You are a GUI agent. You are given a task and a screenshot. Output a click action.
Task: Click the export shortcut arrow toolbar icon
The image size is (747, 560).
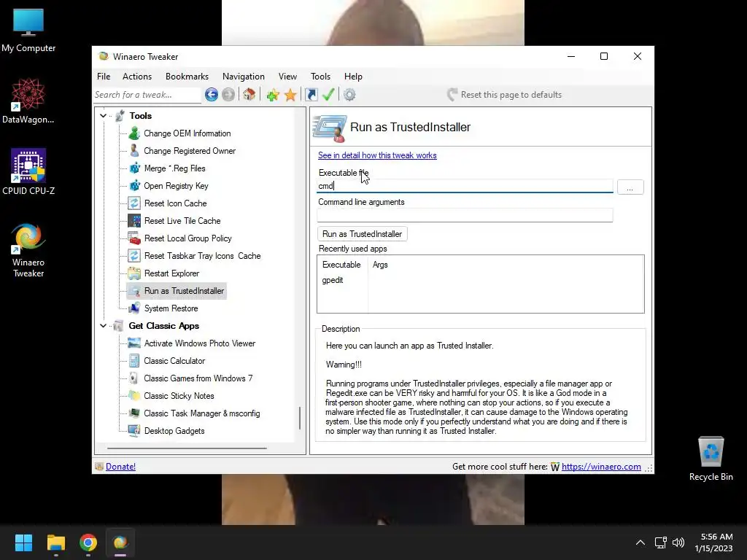pyautogui.click(x=311, y=95)
